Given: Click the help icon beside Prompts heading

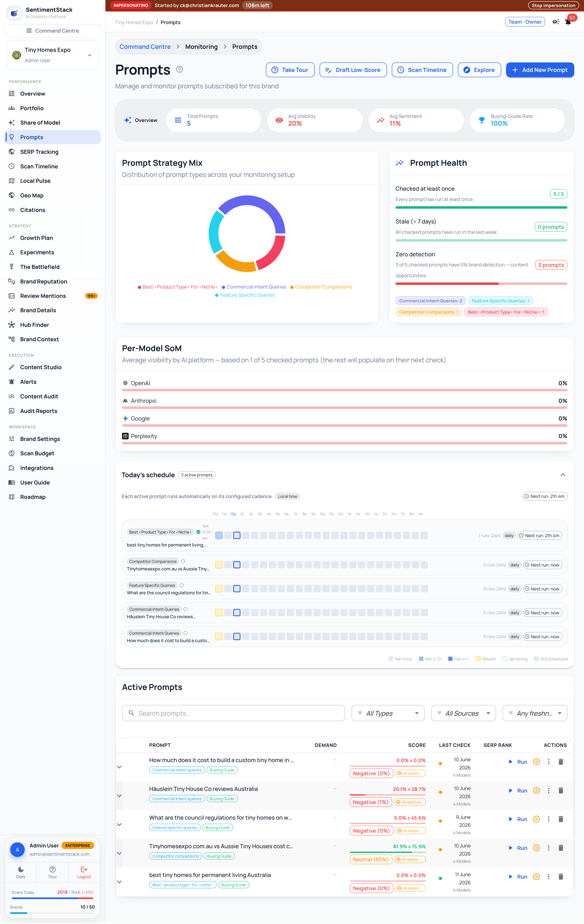Looking at the screenshot, I should pyautogui.click(x=179, y=70).
